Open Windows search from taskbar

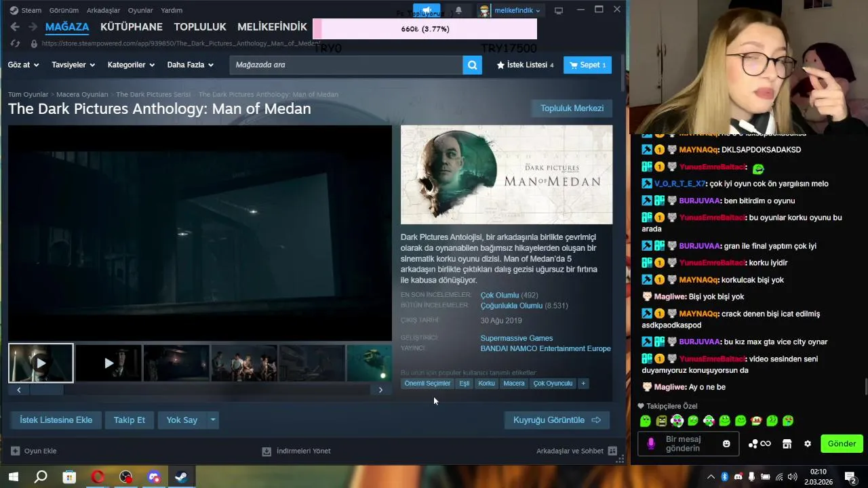click(x=41, y=477)
